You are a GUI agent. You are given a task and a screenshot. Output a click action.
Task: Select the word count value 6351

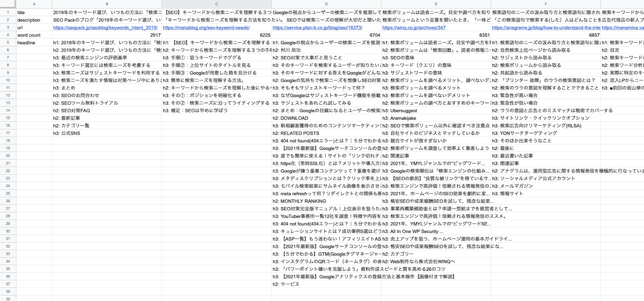pyautogui.click(x=436, y=35)
